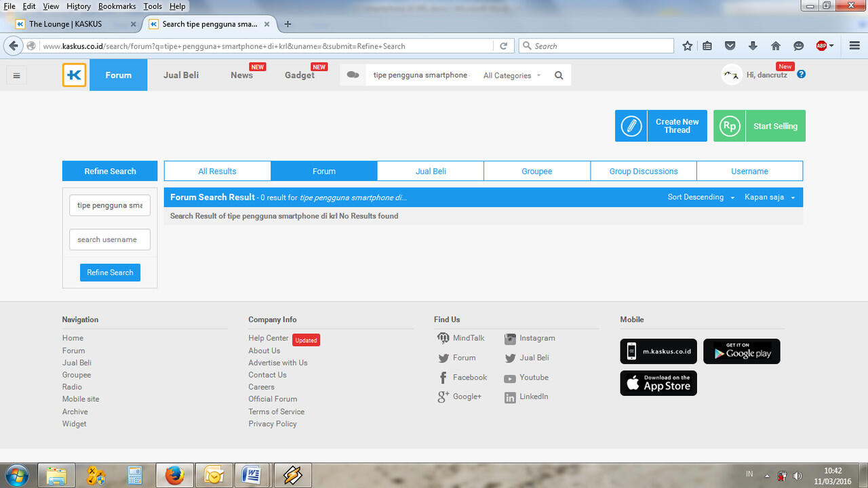Open the News section in header

(241, 75)
